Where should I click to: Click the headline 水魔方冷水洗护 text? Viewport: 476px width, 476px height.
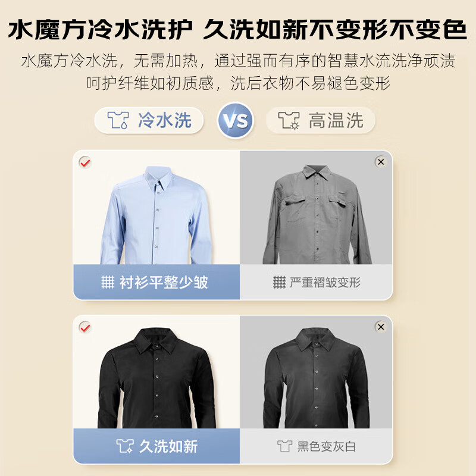pyautogui.click(x=100, y=30)
